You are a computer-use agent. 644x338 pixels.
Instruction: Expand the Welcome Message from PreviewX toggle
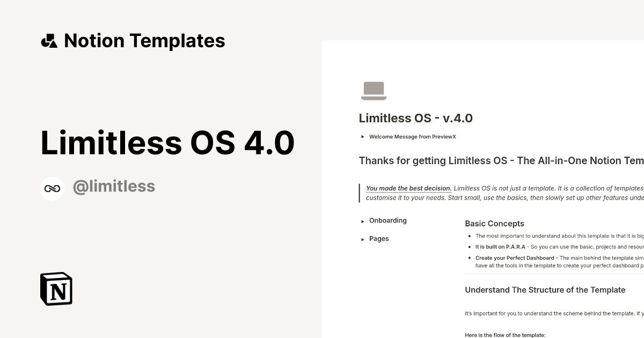click(363, 137)
